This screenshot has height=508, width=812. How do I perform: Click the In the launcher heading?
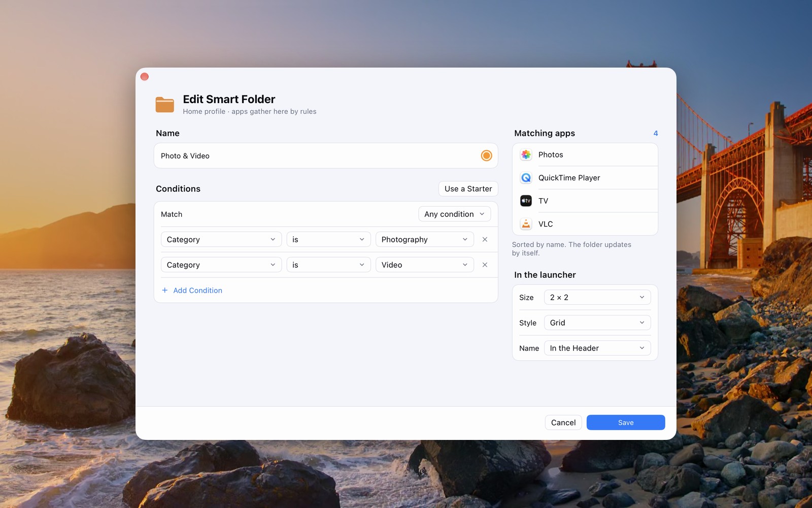(x=545, y=275)
